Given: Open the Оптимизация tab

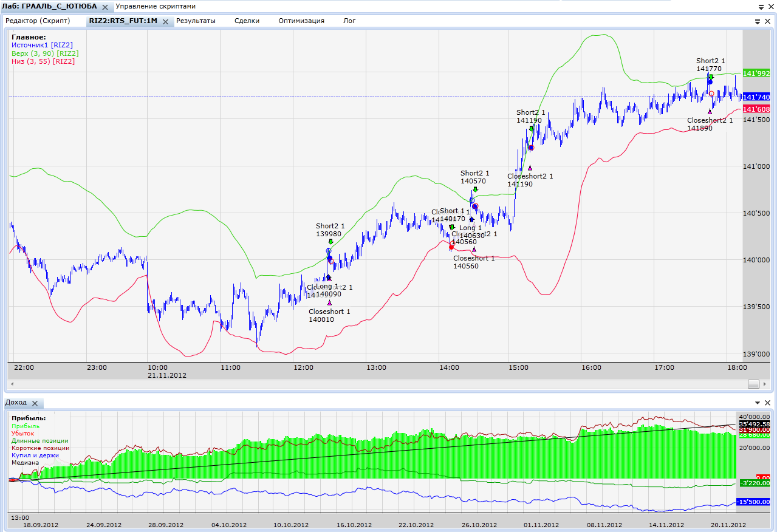Looking at the screenshot, I should coord(301,21).
